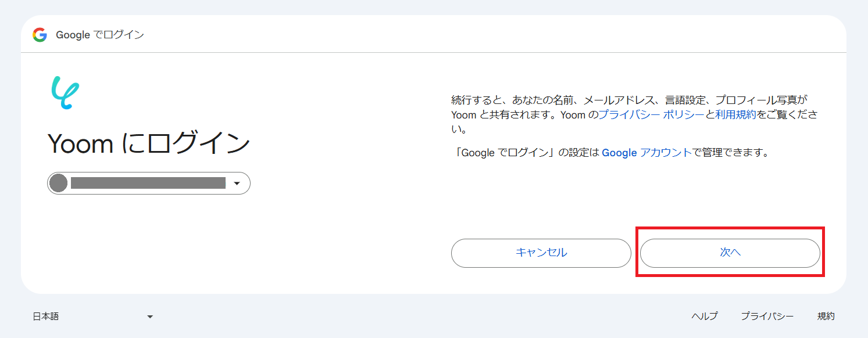The image size is (868, 338).
Task: Click the account avatar circle
Action: (x=58, y=184)
